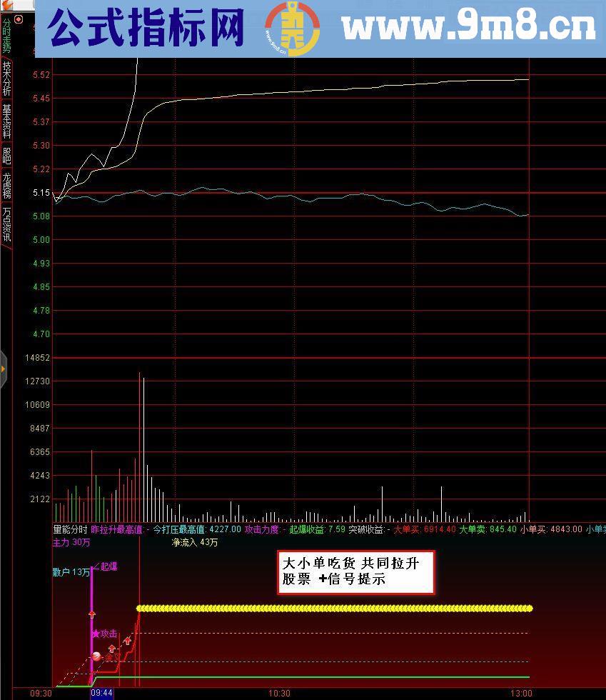
Task: Click the purple up-arrow signal in the sub-chart
Action: (92, 614)
